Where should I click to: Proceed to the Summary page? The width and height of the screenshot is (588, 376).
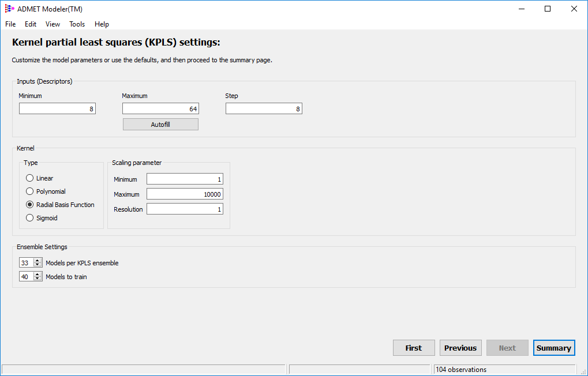click(x=554, y=348)
